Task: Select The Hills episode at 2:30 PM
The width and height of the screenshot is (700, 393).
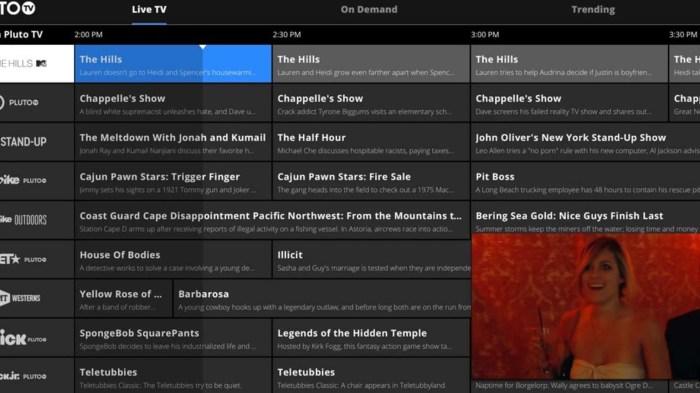Action: (x=371, y=63)
